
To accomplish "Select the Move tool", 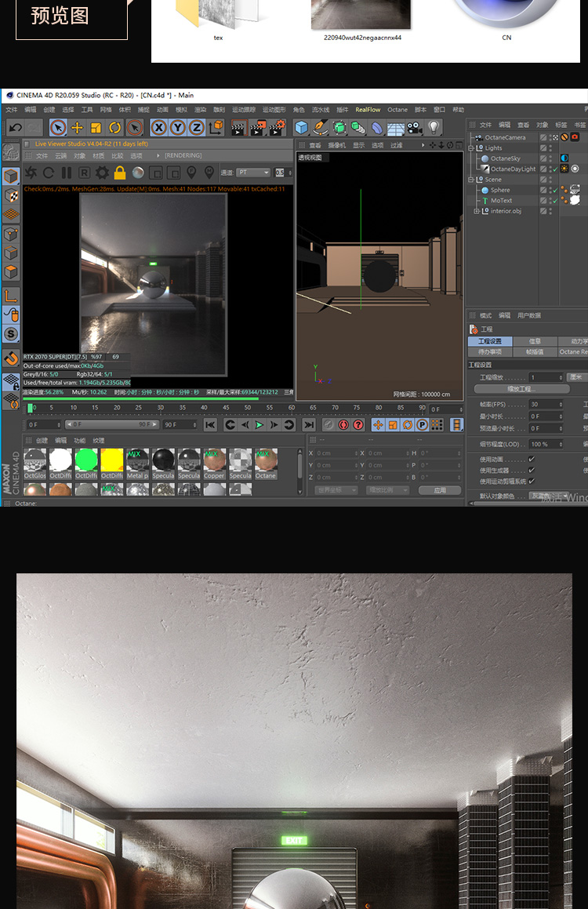I will click(x=77, y=127).
